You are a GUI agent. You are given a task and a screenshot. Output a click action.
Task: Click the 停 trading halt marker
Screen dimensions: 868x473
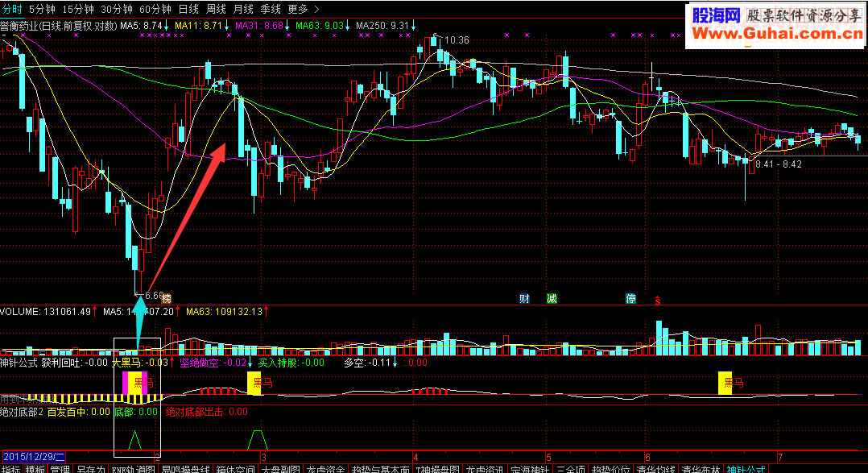(x=631, y=298)
